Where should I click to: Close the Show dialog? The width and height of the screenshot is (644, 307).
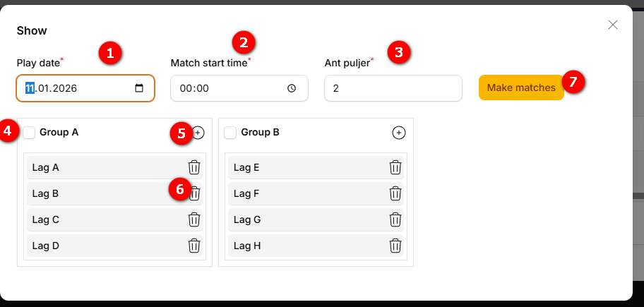[x=613, y=25]
